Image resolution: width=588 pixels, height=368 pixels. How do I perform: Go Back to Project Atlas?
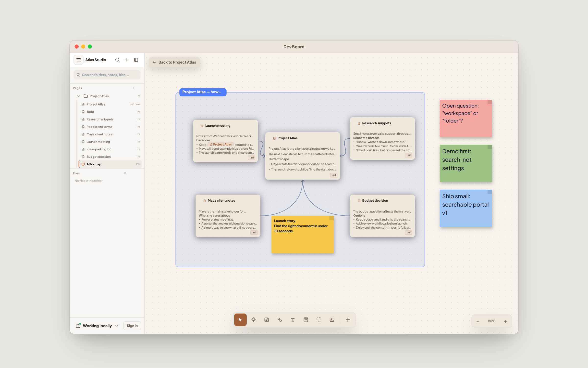pos(174,62)
